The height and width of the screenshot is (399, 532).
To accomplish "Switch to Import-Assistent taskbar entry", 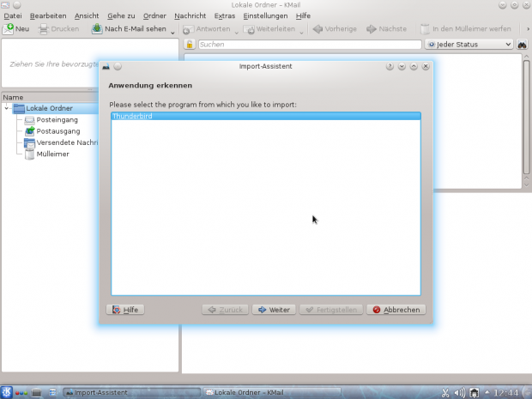I will pos(132,392).
